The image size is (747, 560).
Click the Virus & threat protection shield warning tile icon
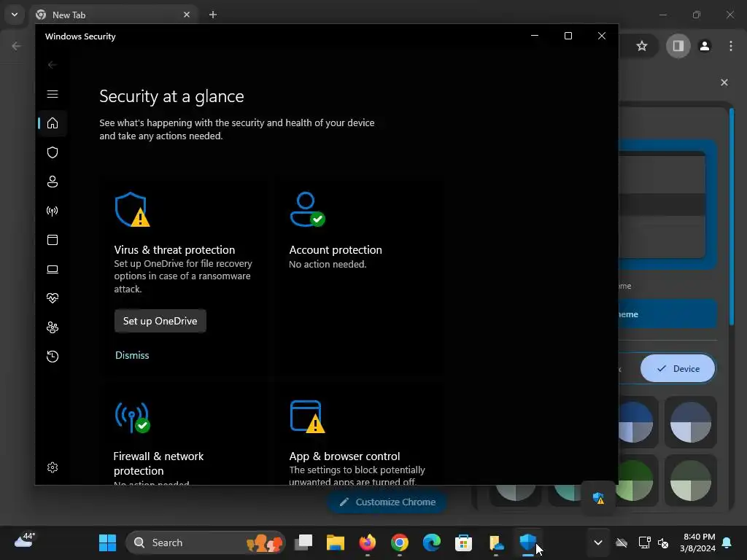coord(132,209)
